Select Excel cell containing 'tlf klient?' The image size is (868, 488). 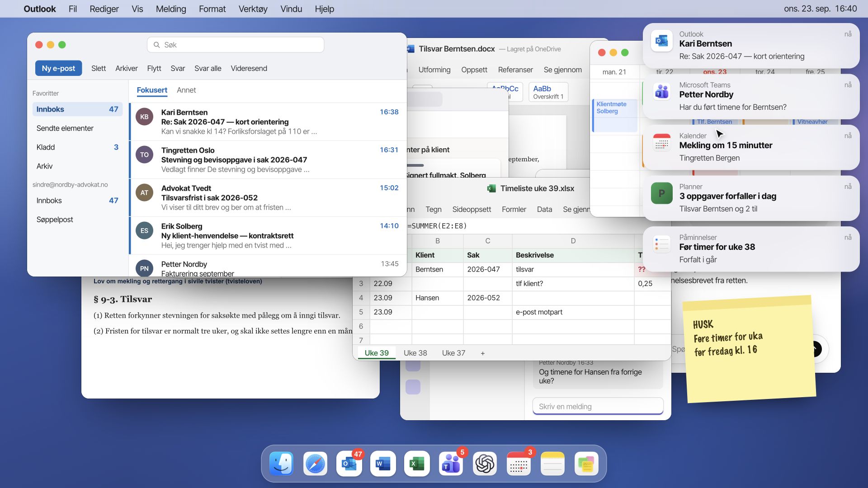coord(573,284)
